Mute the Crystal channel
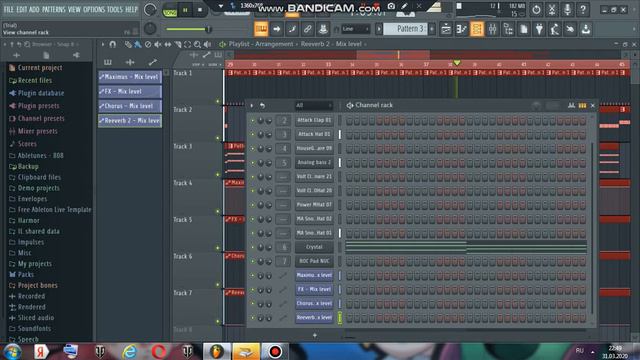Viewport: 640px width, 360px height. point(252,247)
